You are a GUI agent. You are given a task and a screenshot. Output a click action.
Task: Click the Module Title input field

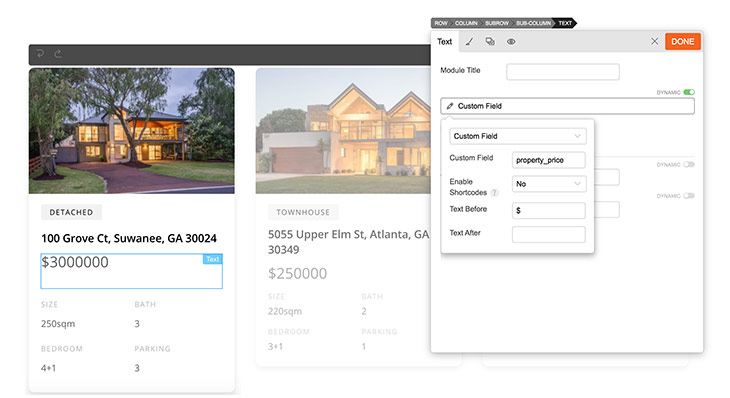click(563, 72)
